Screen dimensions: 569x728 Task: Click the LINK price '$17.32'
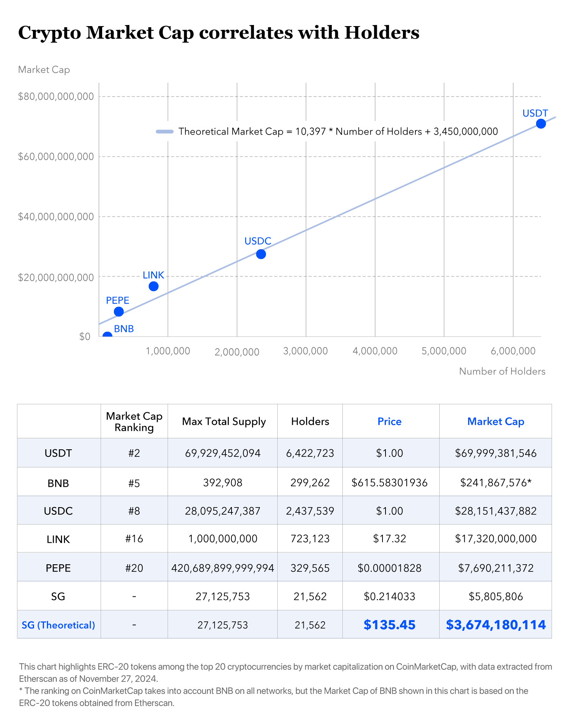click(390, 539)
